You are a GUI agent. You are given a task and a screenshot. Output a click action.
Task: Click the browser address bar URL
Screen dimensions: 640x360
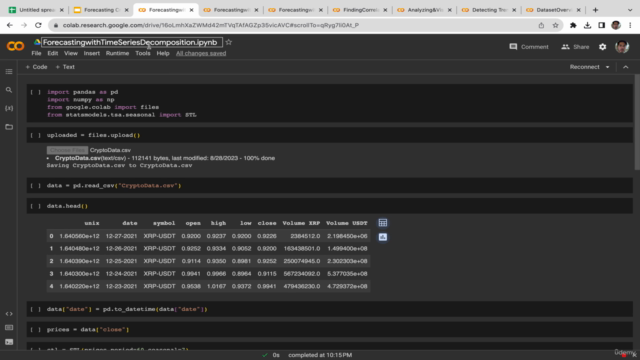pyautogui.click(x=211, y=25)
